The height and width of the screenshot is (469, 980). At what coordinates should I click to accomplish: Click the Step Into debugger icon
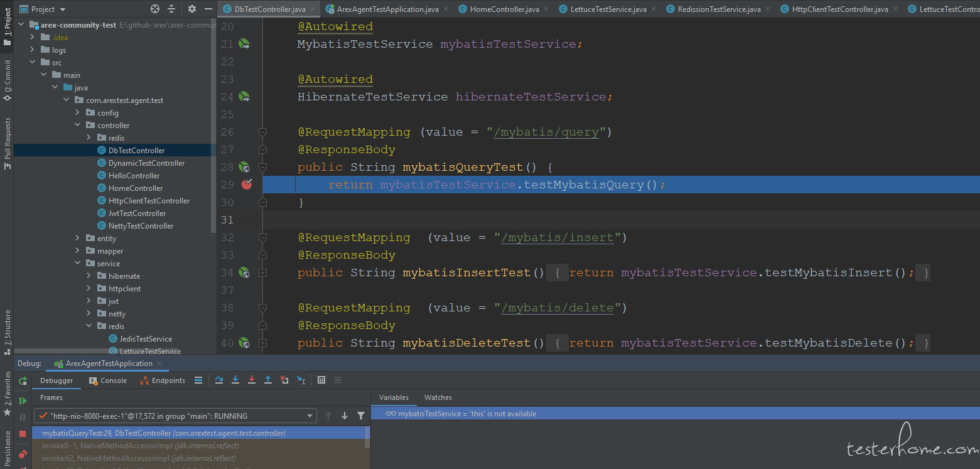pyautogui.click(x=235, y=380)
